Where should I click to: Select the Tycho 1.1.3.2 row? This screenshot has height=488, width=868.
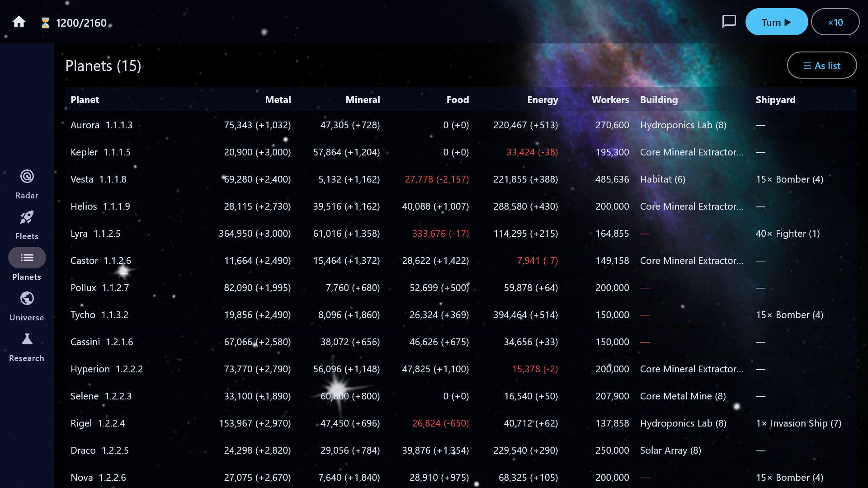461,314
